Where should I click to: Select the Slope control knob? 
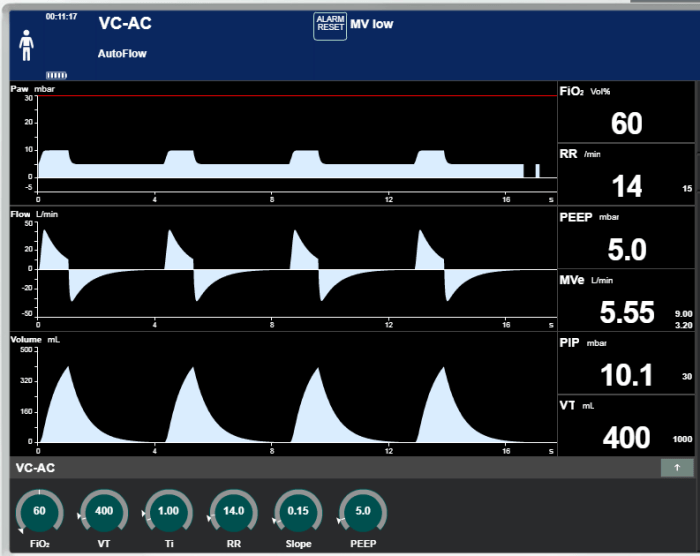(298, 511)
